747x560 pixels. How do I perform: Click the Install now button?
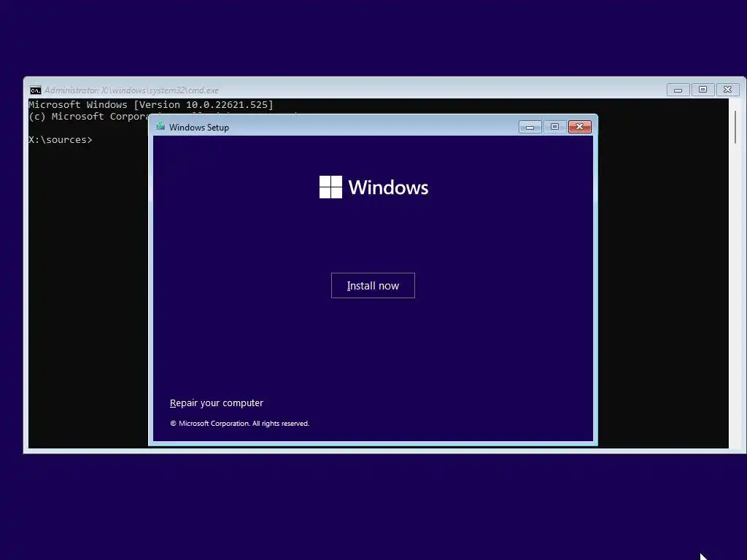373,285
